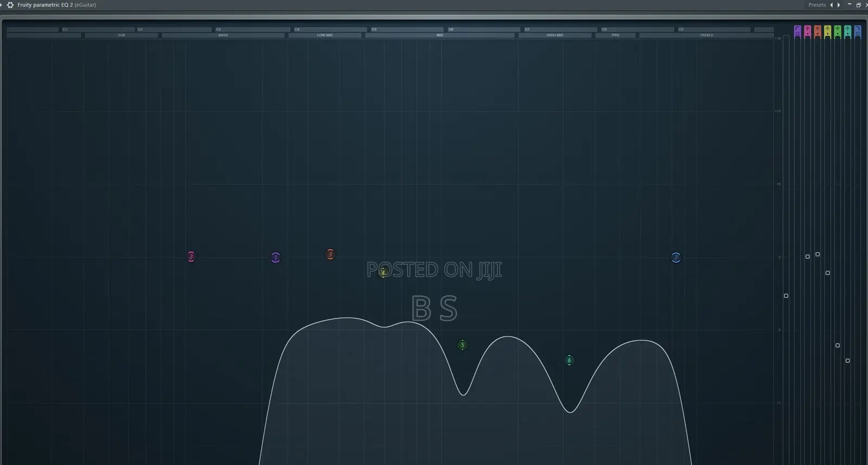Click the TREBLE frequency range label
868x465 pixels.
(706, 35)
